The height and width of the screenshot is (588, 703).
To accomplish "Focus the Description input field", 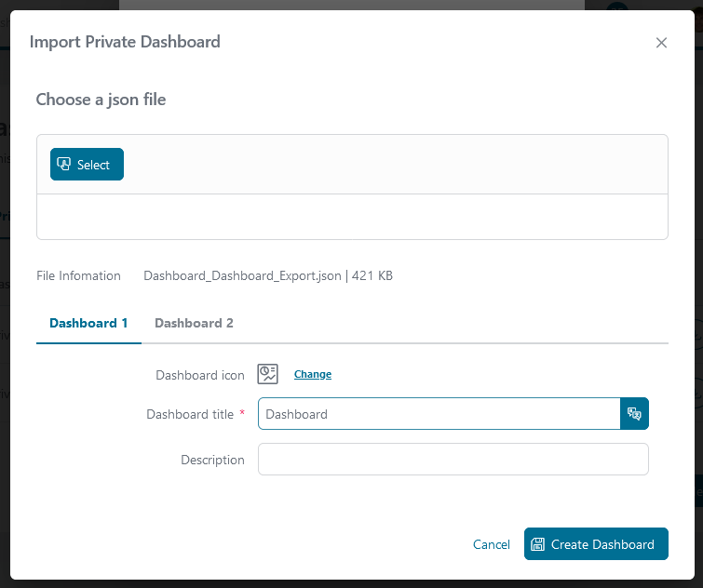I will (453, 459).
